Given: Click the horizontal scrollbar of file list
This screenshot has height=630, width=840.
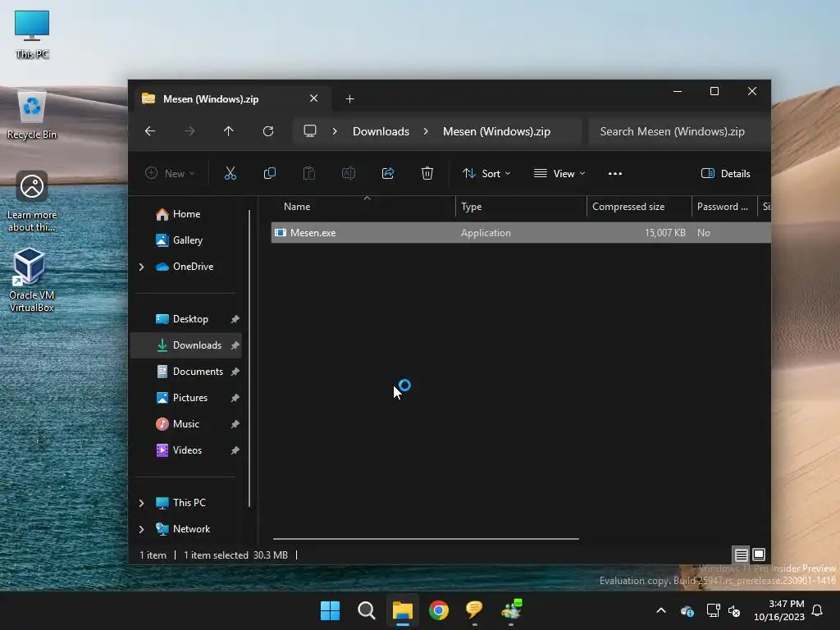Looking at the screenshot, I should coord(426,538).
